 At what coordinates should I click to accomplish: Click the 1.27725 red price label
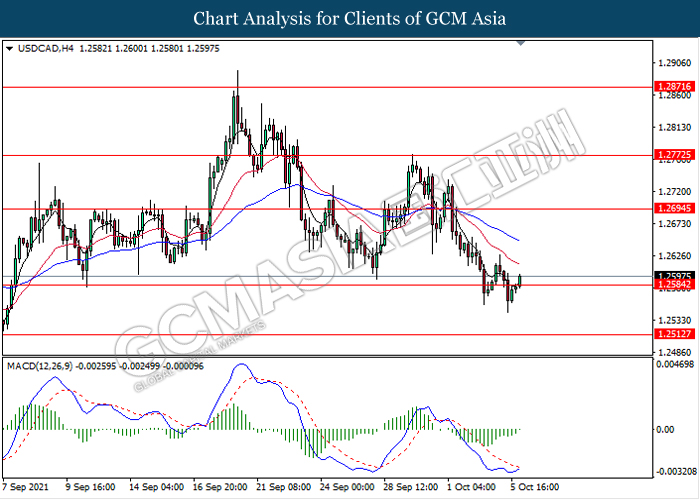[x=674, y=154]
